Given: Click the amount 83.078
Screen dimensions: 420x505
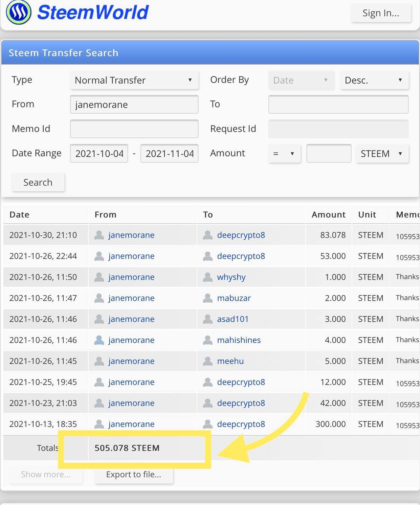Looking at the screenshot, I should (333, 235).
